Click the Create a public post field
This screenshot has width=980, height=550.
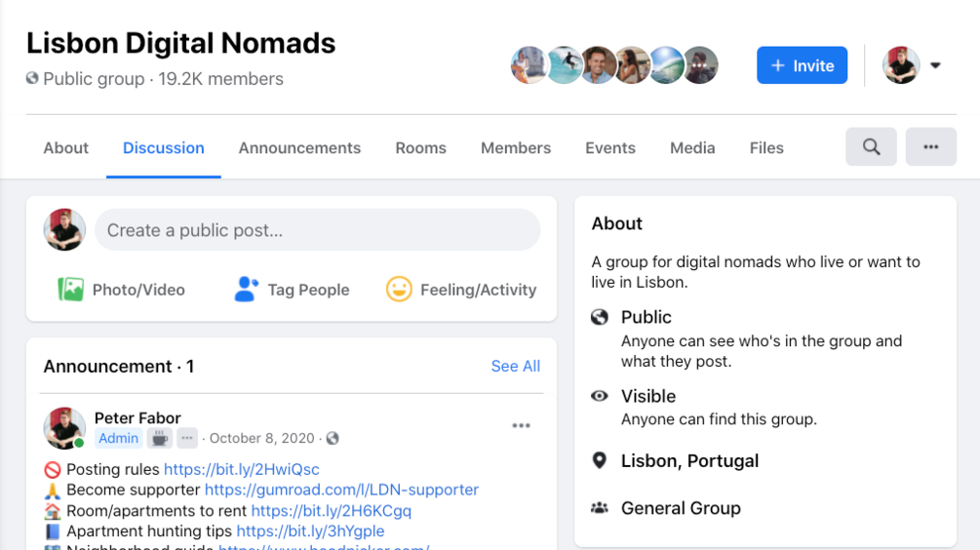(x=318, y=230)
